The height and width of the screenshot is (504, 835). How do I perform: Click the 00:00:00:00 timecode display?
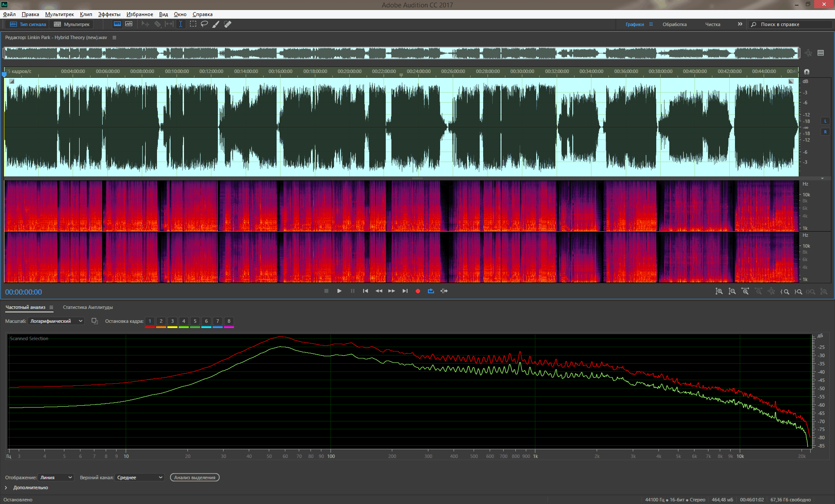23,292
